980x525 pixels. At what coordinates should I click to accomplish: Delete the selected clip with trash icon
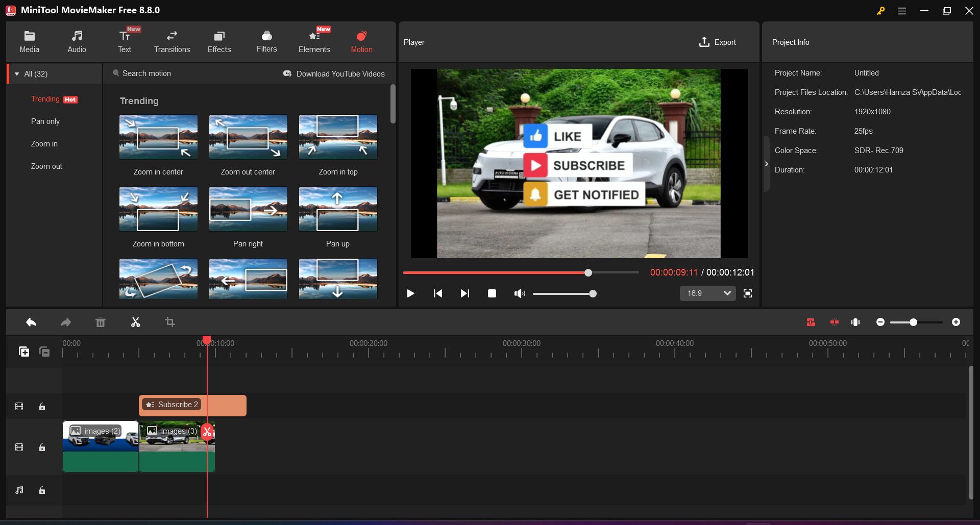[101, 322]
